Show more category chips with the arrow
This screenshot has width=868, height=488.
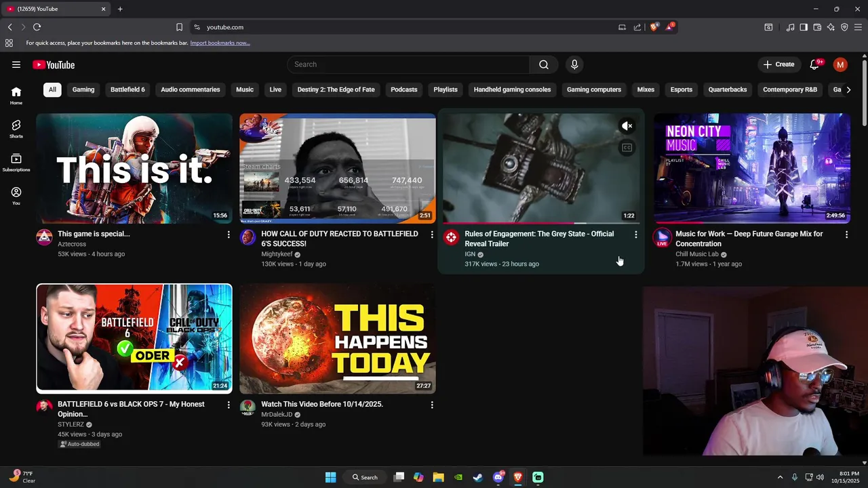pyautogui.click(x=848, y=89)
